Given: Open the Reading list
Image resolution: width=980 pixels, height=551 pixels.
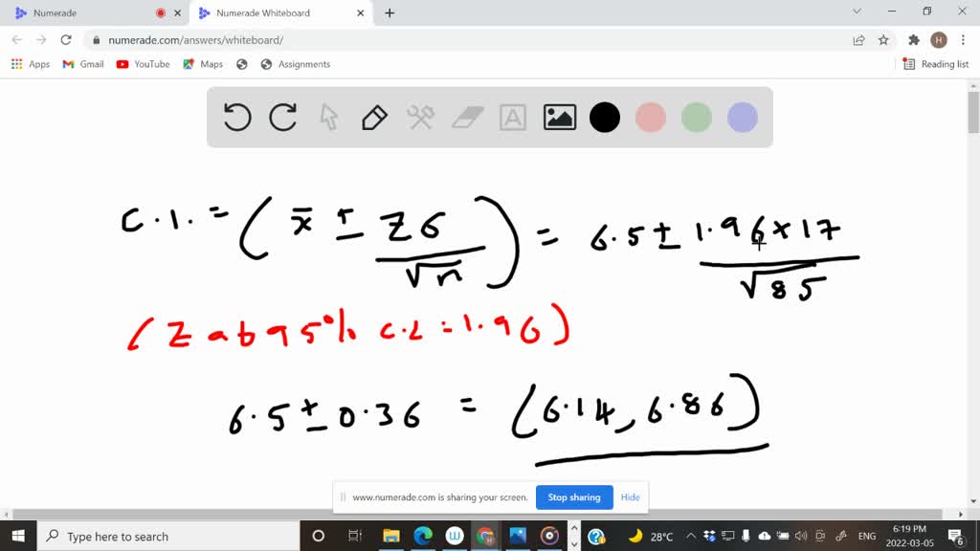Looking at the screenshot, I should pos(936,64).
